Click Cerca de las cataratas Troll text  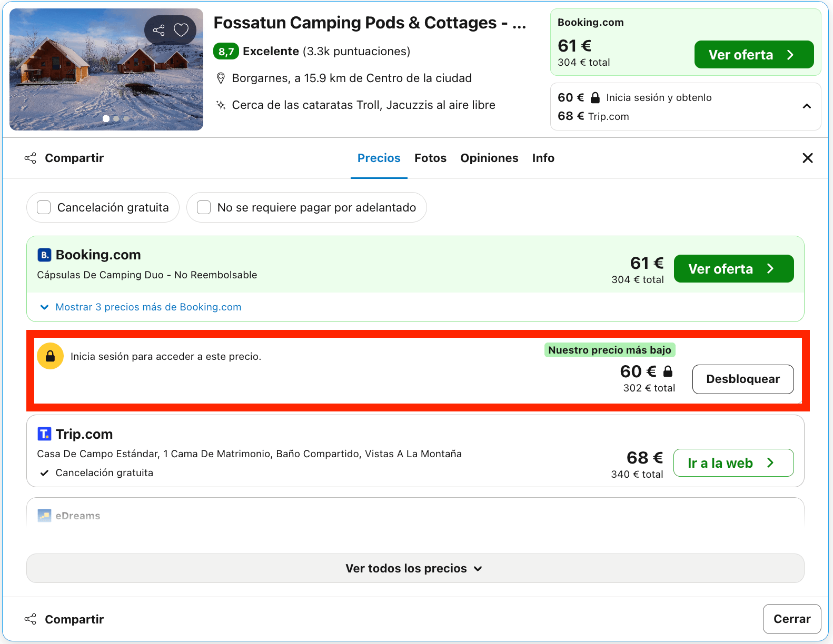[x=364, y=105]
